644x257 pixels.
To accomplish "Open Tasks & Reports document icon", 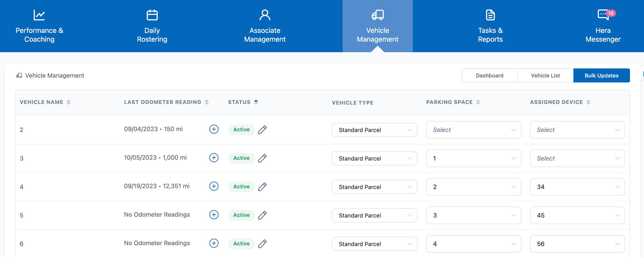I will click(x=490, y=15).
